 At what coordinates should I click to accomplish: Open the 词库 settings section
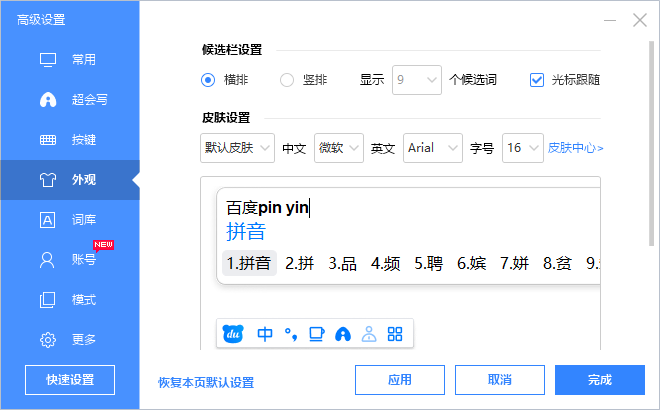(70, 220)
